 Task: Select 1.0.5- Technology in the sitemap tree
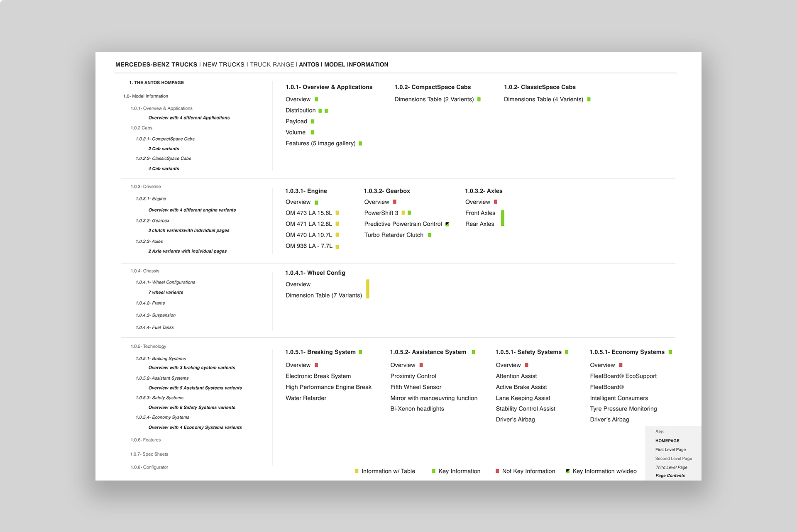(148, 347)
